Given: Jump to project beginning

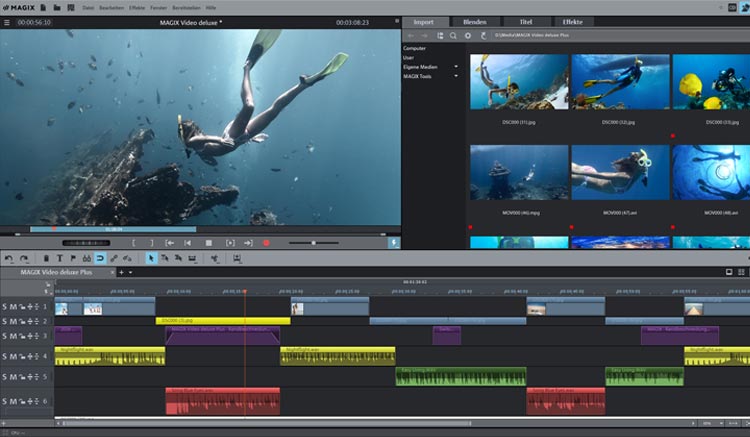Looking at the screenshot, I should (188, 243).
